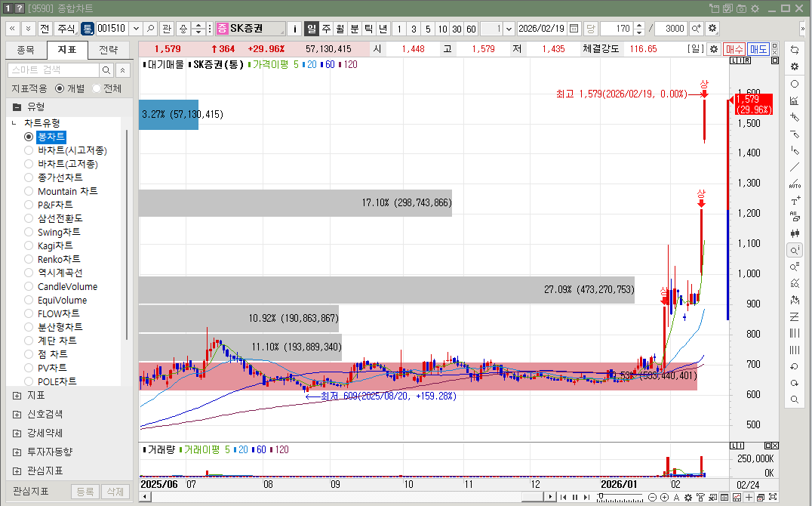Select the text T+ annotation tool
812x506 pixels.
(x=795, y=201)
